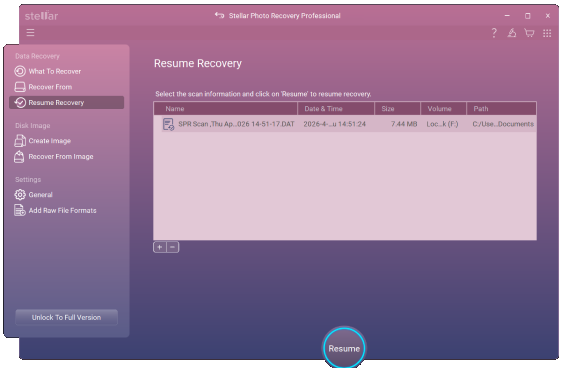The image size is (568, 368).
Task: Open Resume Recovery in sidebar
Action: tap(66, 103)
